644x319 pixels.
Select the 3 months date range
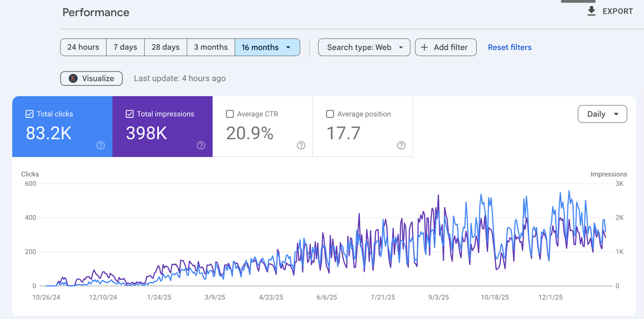(x=211, y=48)
